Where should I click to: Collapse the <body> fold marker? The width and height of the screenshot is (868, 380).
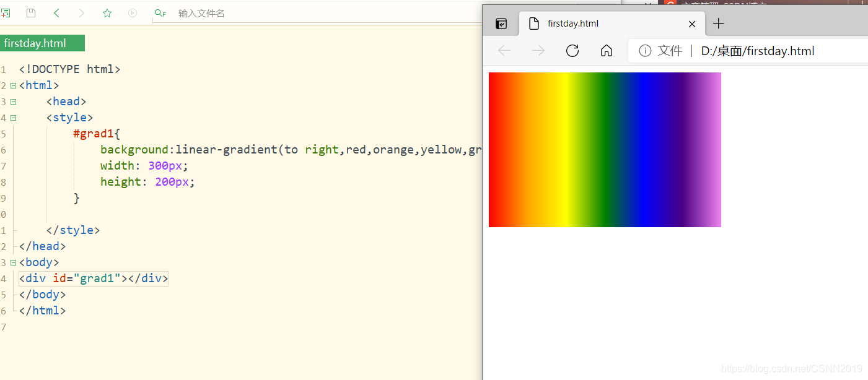[13, 262]
